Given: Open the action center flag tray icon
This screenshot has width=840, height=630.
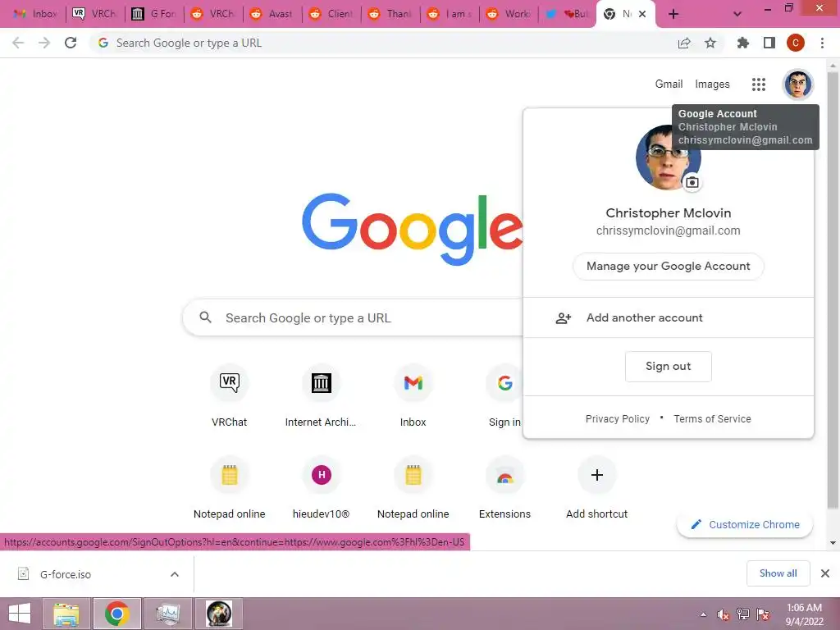Looking at the screenshot, I should click(x=763, y=614).
